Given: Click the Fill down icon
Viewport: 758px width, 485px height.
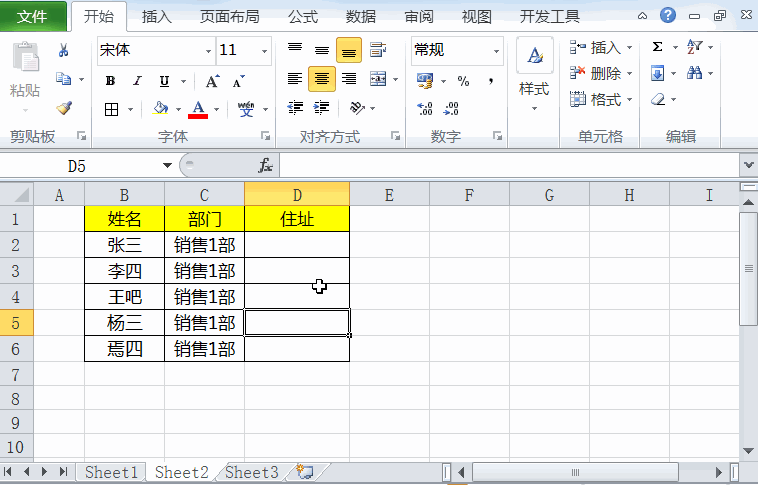Looking at the screenshot, I should (657, 73).
